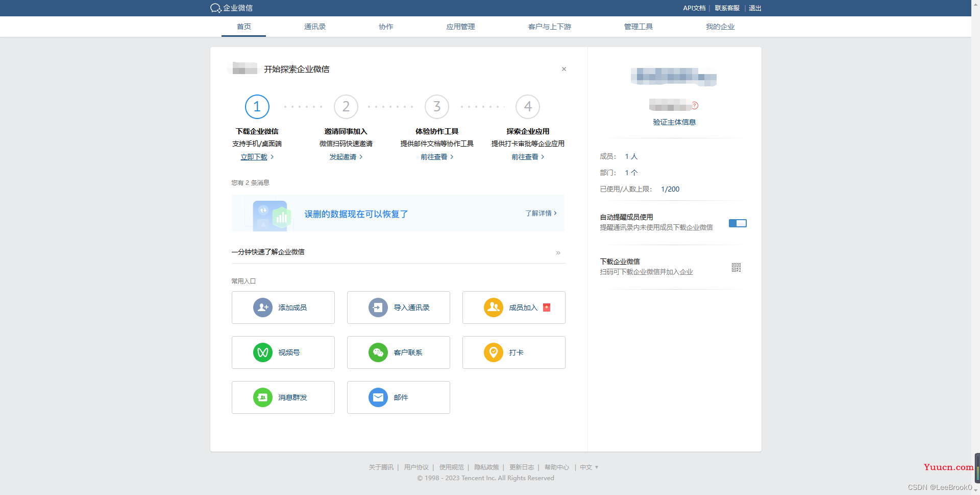
Task: Open 隐私政策 footer link
Action: pos(486,467)
